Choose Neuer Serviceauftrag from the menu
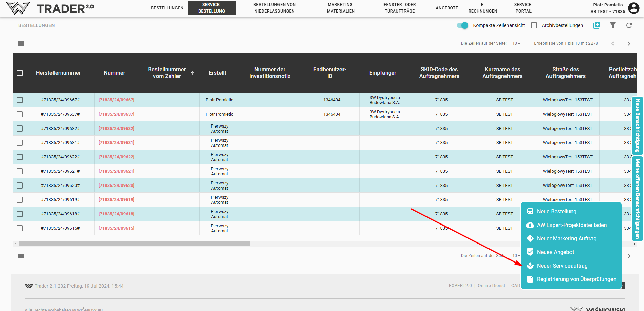 562,266
